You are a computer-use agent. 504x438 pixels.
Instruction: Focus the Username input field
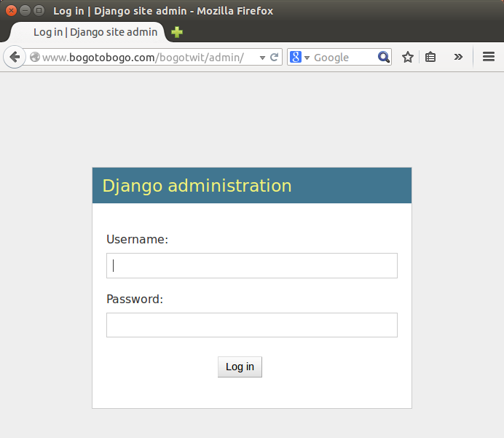point(252,265)
